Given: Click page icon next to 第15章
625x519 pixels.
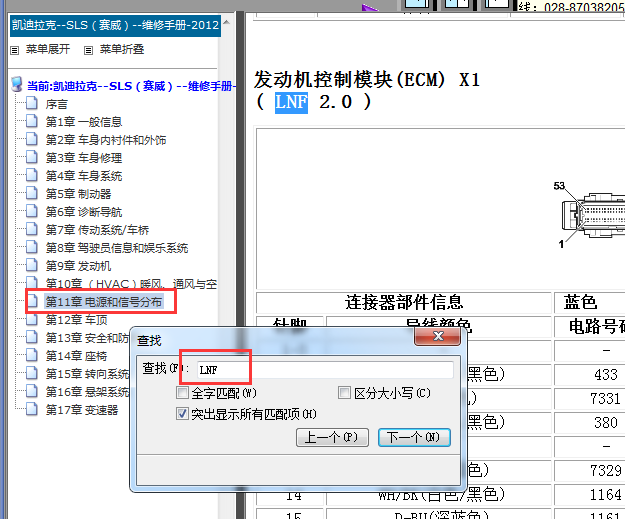Looking at the screenshot, I should [x=32, y=373].
